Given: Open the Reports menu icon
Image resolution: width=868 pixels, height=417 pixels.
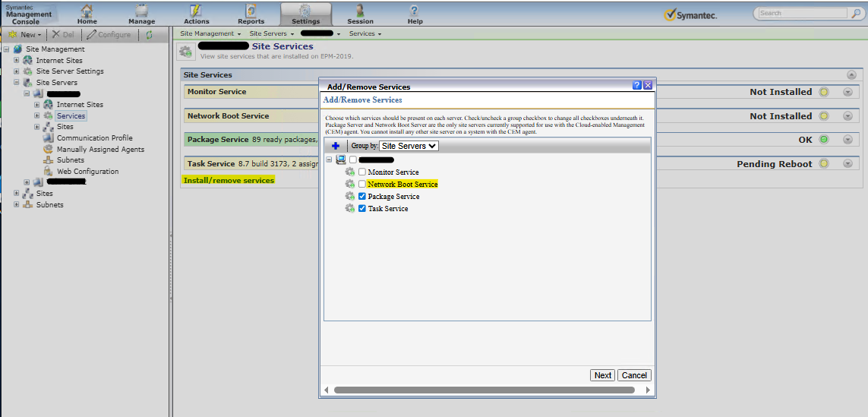Looking at the screenshot, I should [251, 11].
